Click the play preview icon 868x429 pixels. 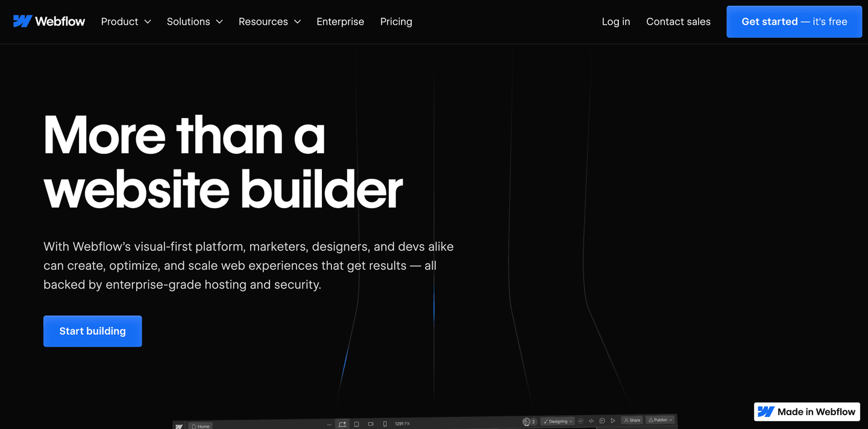click(613, 421)
